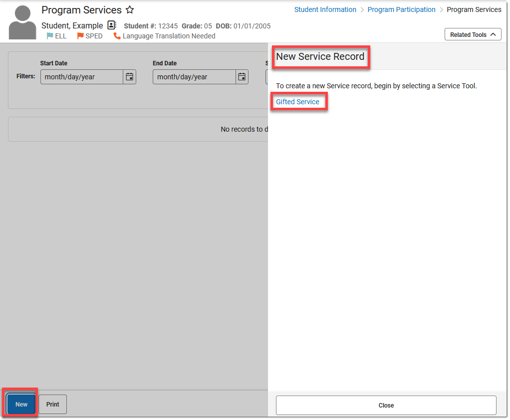Click the Program Services page title

click(x=81, y=10)
